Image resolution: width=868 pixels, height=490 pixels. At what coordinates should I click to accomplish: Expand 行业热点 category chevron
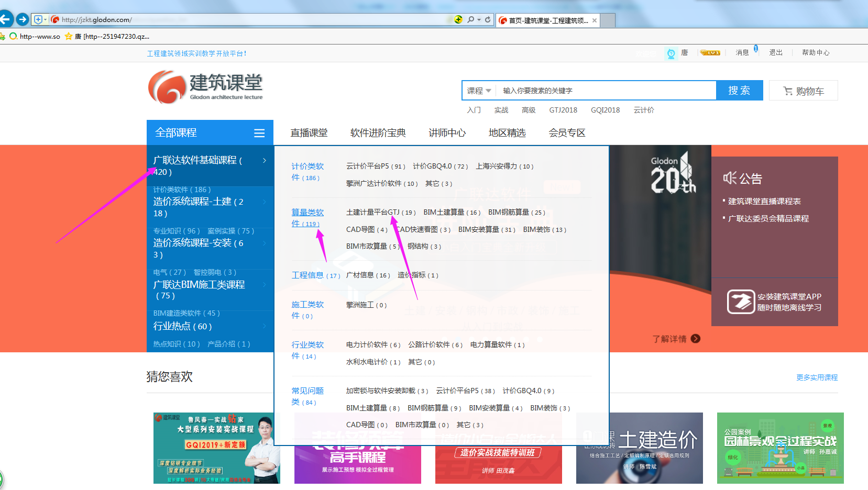[x=265, y=326]
